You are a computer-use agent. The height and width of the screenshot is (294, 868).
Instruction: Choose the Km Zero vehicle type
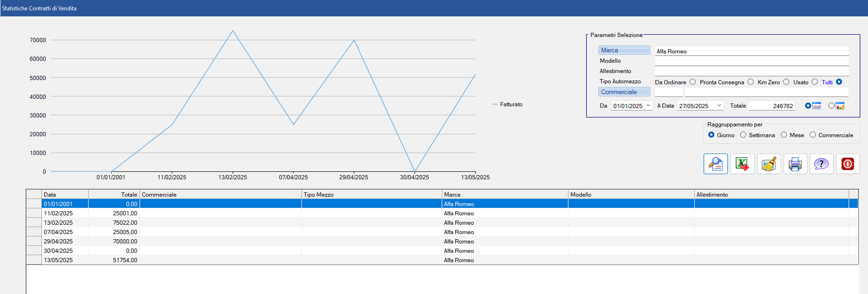(786, 82)
